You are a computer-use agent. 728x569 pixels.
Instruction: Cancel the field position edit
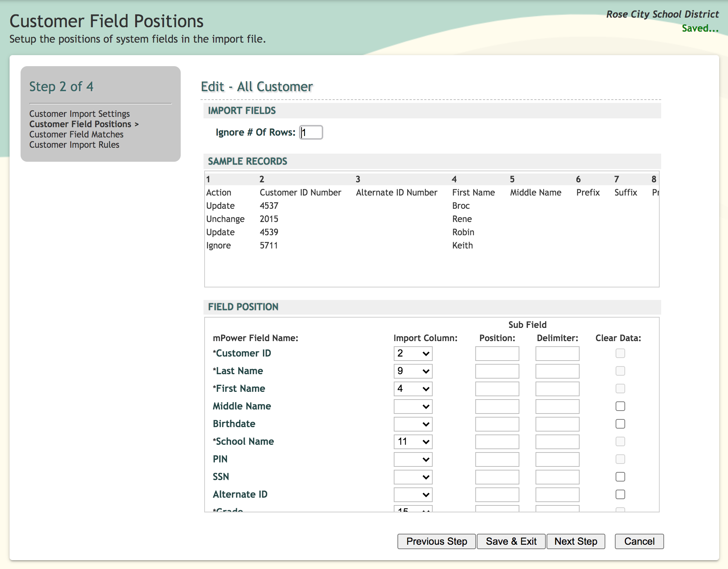[x=639, y=541]
